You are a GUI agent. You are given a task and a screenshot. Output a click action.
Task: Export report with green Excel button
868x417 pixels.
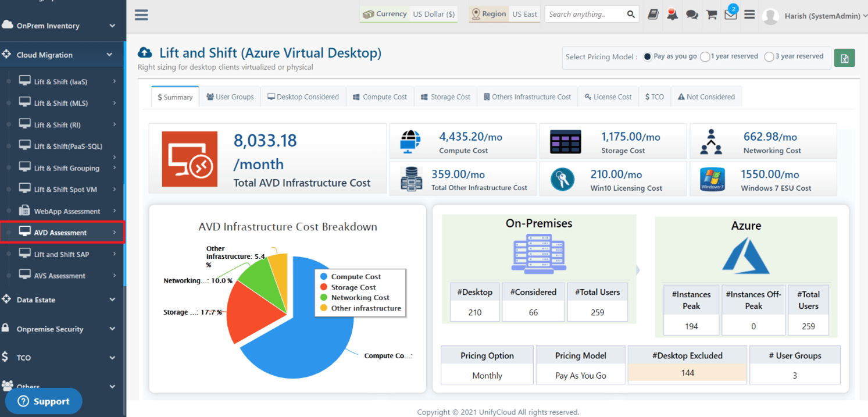844,58
